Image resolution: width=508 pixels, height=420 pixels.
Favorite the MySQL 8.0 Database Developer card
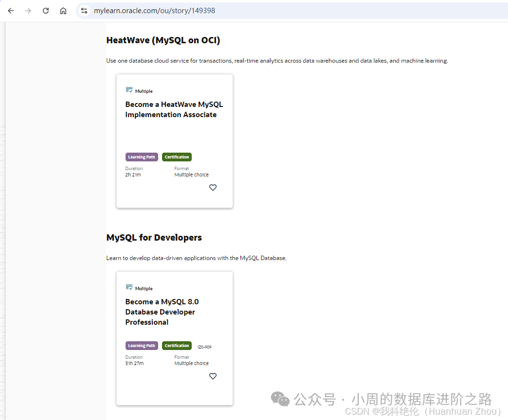coord(213,376)
